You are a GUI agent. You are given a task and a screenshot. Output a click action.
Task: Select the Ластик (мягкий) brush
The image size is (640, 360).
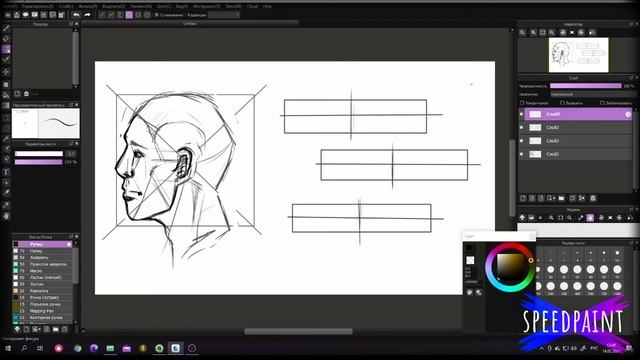tap(42, 278)
